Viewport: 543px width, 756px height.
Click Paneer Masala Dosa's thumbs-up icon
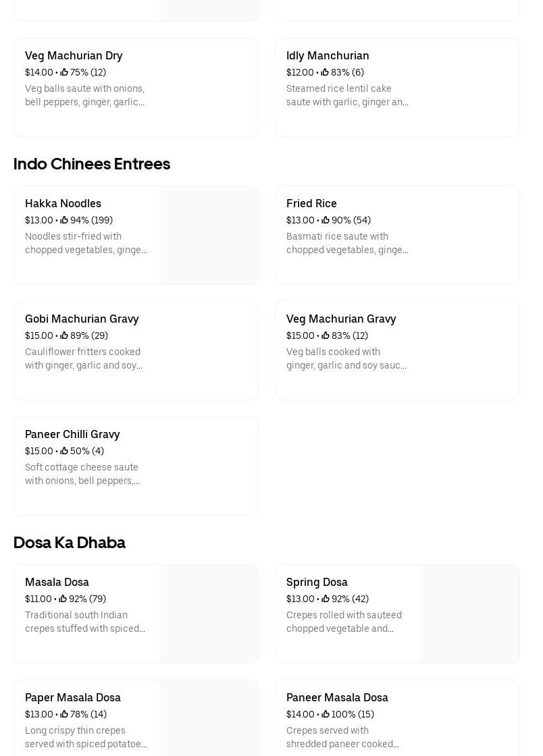[x=326, y=714]
